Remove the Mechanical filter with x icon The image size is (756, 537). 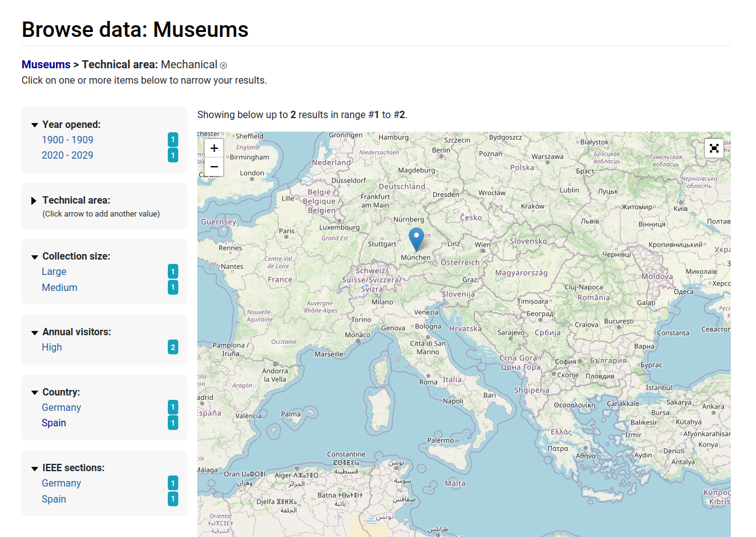(x=224, y=66)
